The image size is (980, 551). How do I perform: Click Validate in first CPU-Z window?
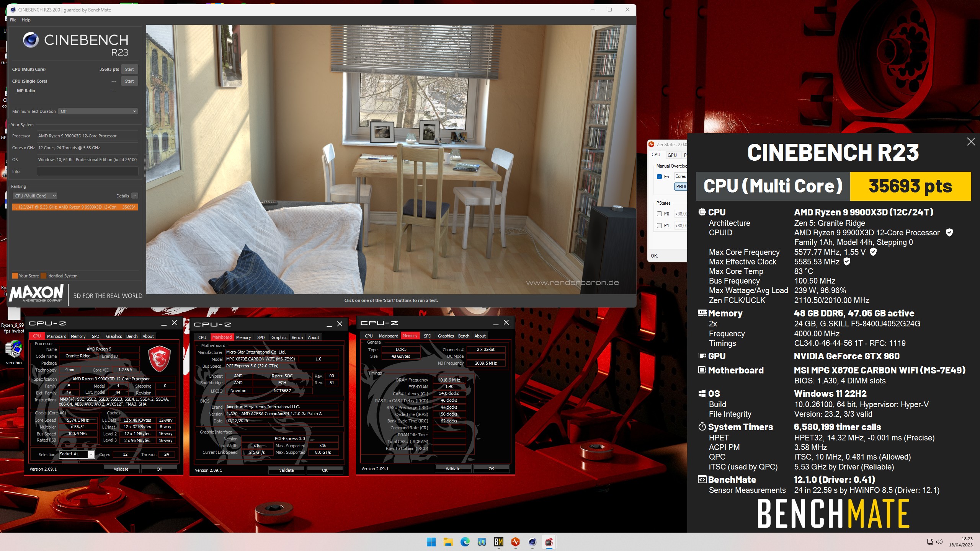click(121, 469)
